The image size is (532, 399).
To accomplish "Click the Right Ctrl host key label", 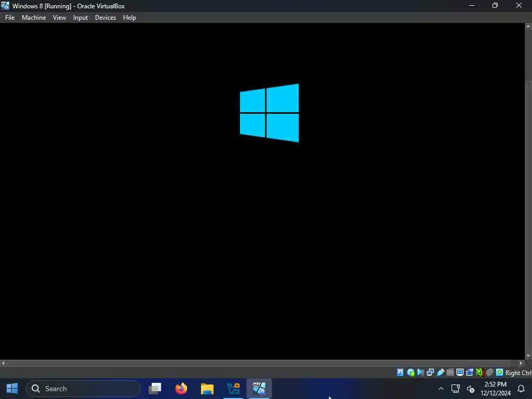I will 518,373.
